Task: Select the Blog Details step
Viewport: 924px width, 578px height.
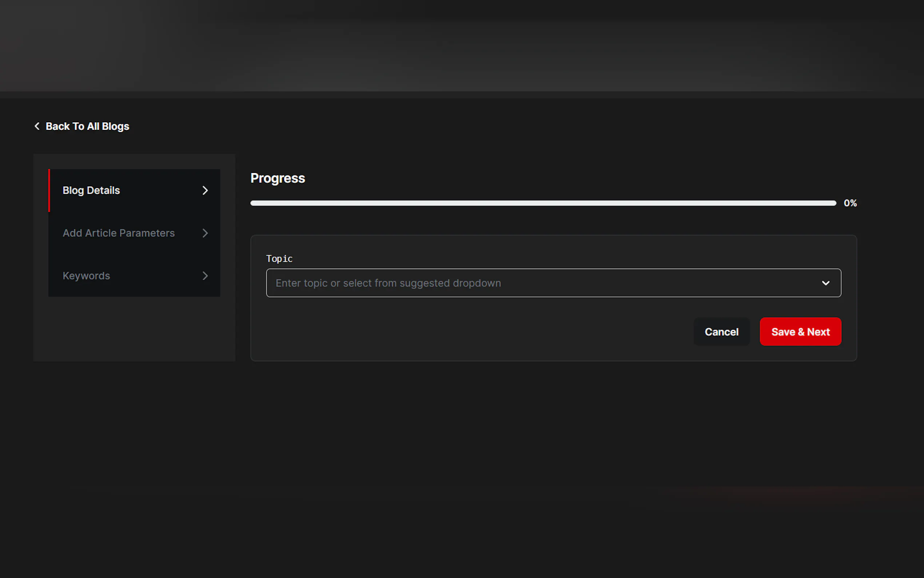Action: tap(91, 190)
